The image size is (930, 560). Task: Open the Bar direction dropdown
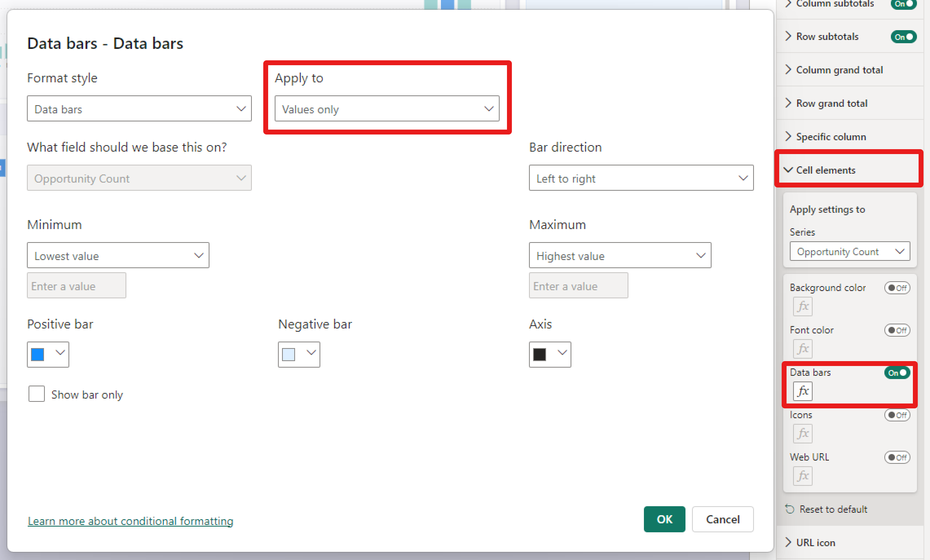641,178
